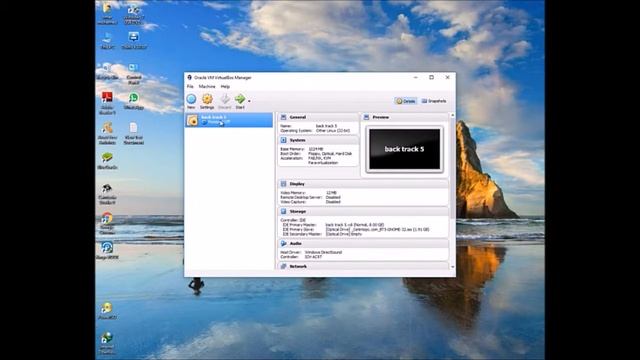640x360 pixels.
Task: Select the Google Chrome desktop icon
Action: [107, 223]
